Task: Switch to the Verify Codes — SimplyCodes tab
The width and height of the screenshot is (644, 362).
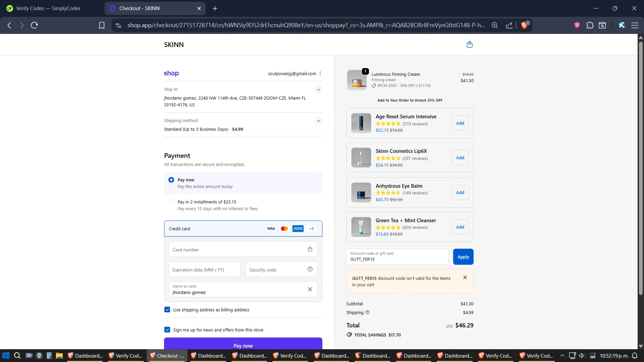Action: (x=48, y=8)
